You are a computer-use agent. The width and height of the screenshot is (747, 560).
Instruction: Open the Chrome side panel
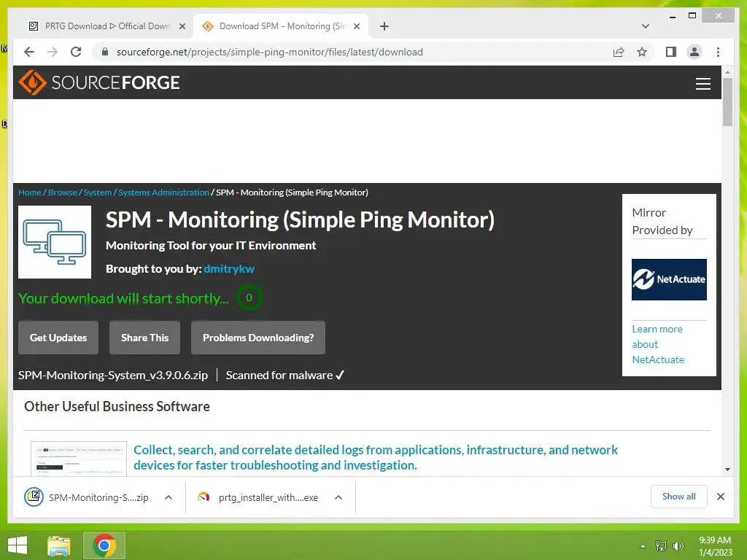coord(671,52)
